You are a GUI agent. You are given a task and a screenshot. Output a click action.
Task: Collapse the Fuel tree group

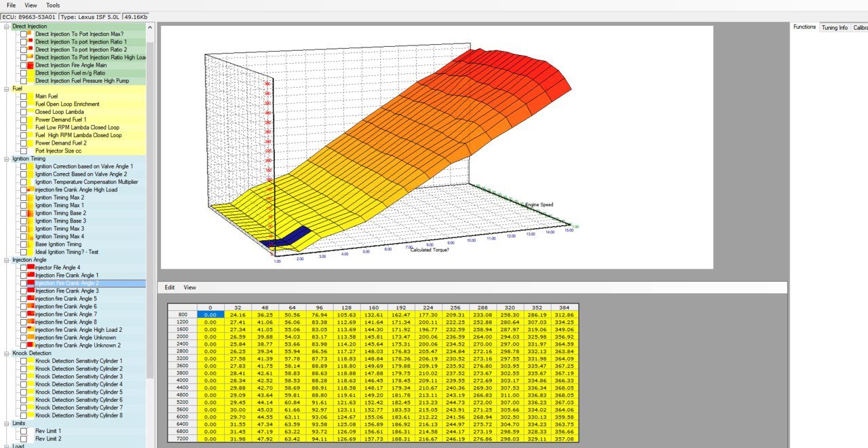coord(7,88)
